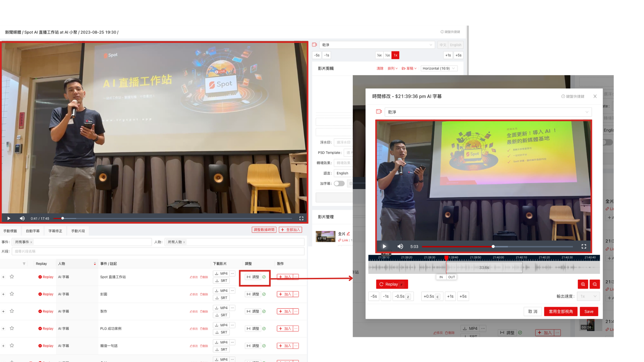Screen dimensions: 644x362
Task: Sort the 人物 column
Action: point(95,264)
